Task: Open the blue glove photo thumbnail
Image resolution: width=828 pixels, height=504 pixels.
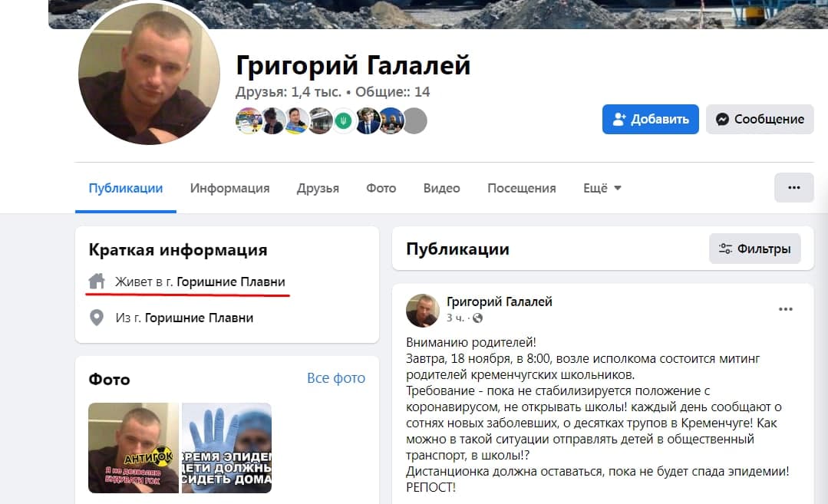Action: [226, 448]
